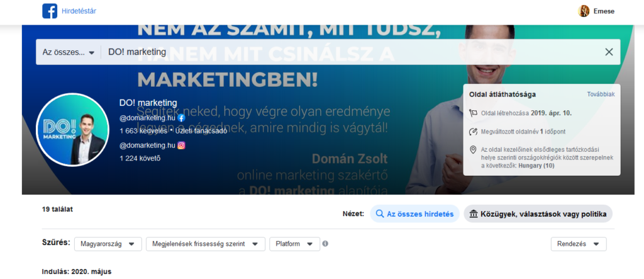Open the Továbbiak link
This screenshot has height=279, width=644.
coord(601,94)
